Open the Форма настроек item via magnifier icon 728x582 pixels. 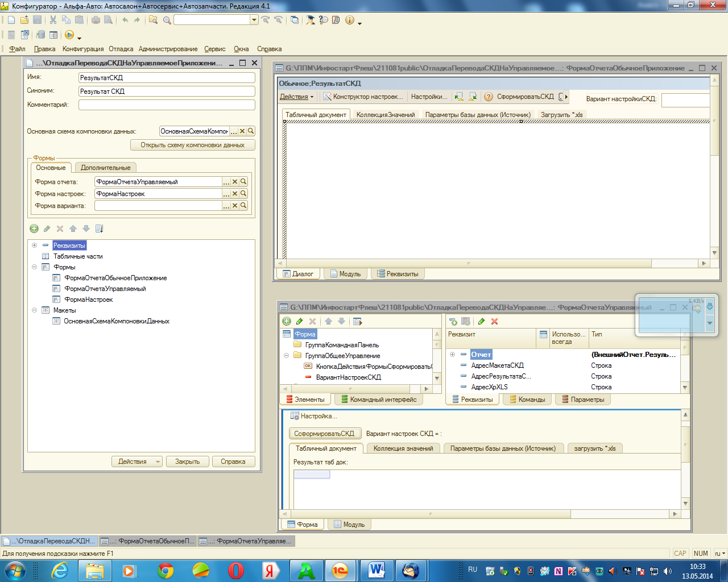tap(243, 194)
